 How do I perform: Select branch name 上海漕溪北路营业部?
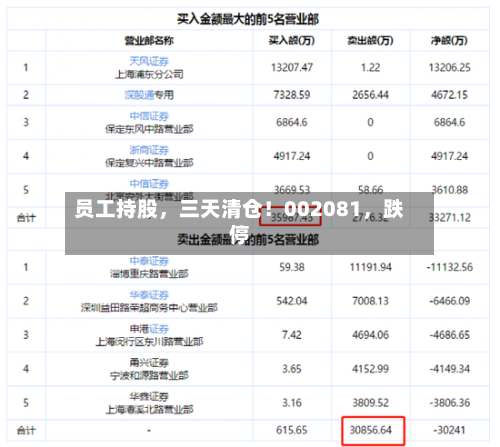tap(149, 409)
